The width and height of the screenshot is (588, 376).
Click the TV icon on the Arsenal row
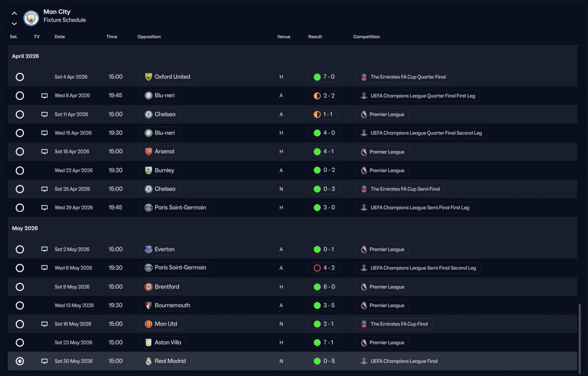45,152
